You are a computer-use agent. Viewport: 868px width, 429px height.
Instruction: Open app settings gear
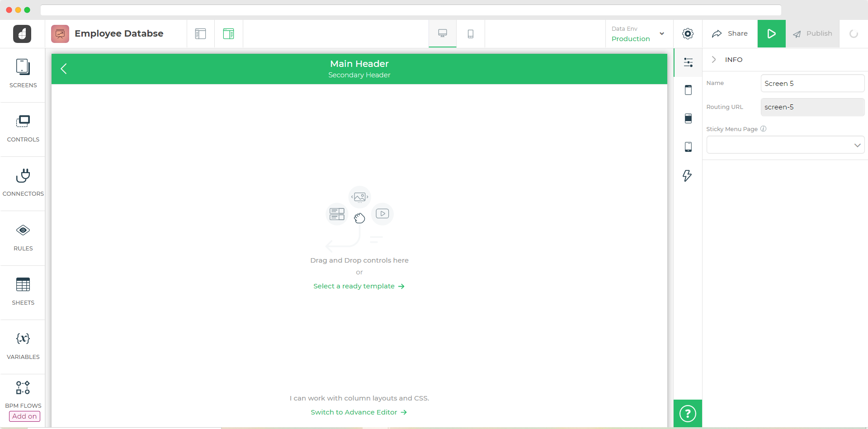pyautogui.click(x=688, y=34)
